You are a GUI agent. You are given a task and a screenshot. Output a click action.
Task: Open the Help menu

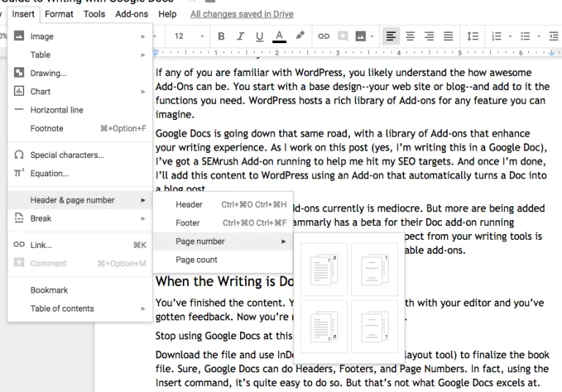[x=168, y=14]
